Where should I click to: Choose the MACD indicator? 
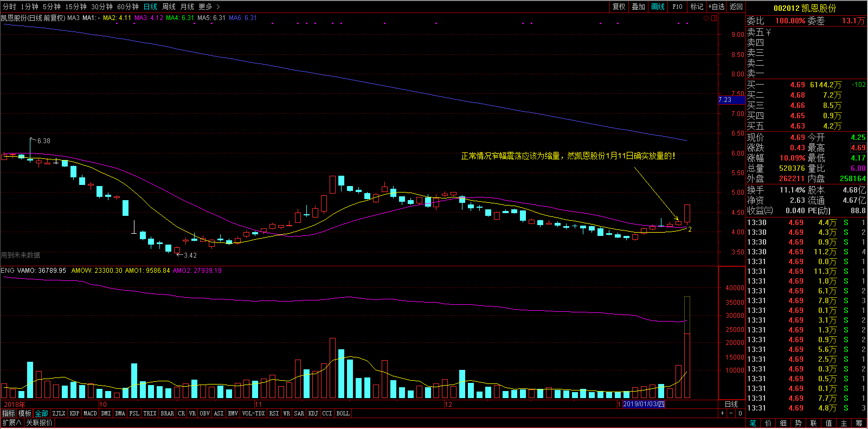[x=90, y=413]
